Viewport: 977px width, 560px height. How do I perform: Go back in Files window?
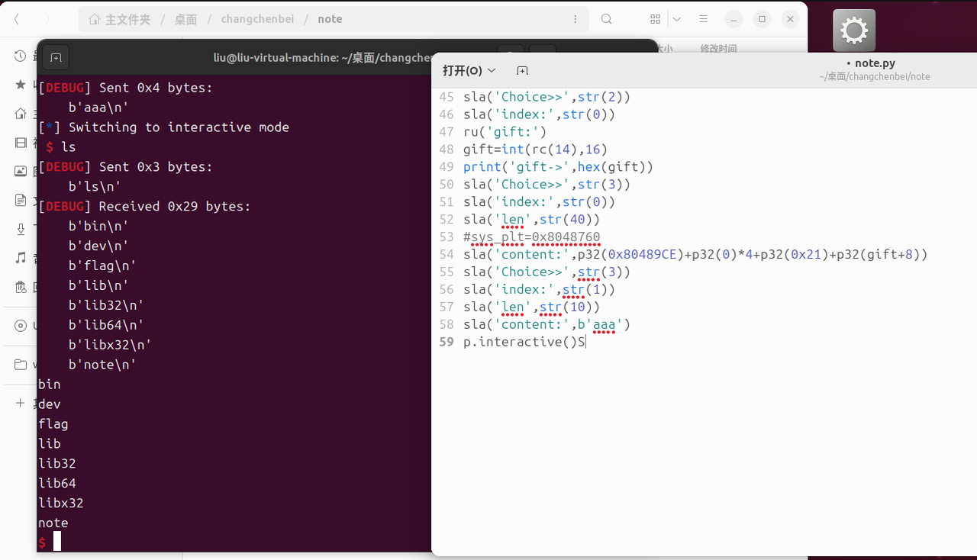[x=17, y=19]
